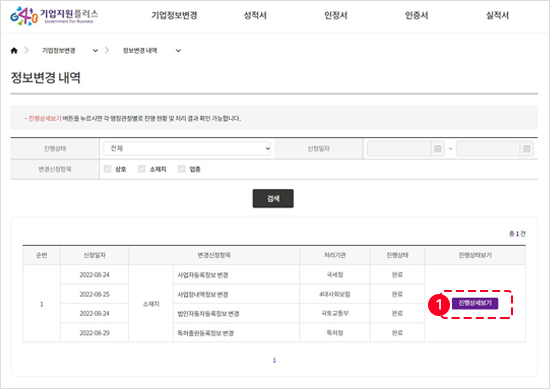This screenshot has width=550, height=389.
Task: Click the 변경신청항목 table column header
Action: tap(214, 255)
